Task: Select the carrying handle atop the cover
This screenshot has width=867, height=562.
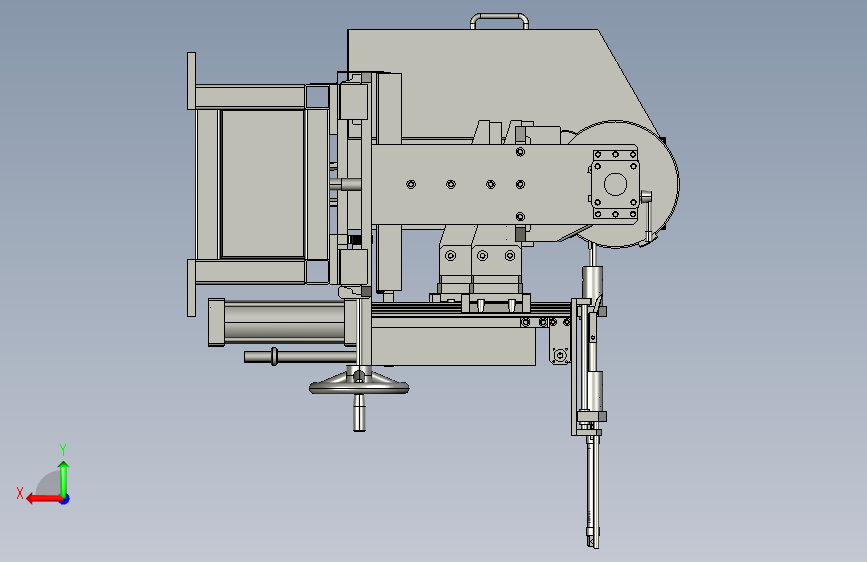Action: 499,20
